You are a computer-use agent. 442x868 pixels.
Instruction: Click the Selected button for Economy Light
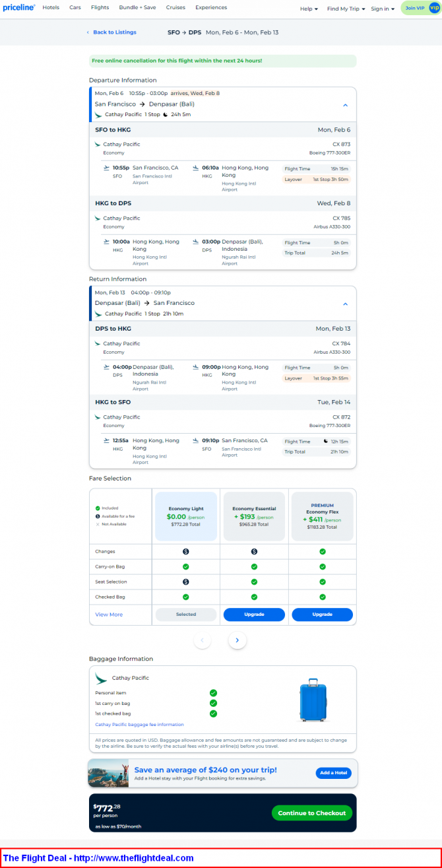(186, 615)
